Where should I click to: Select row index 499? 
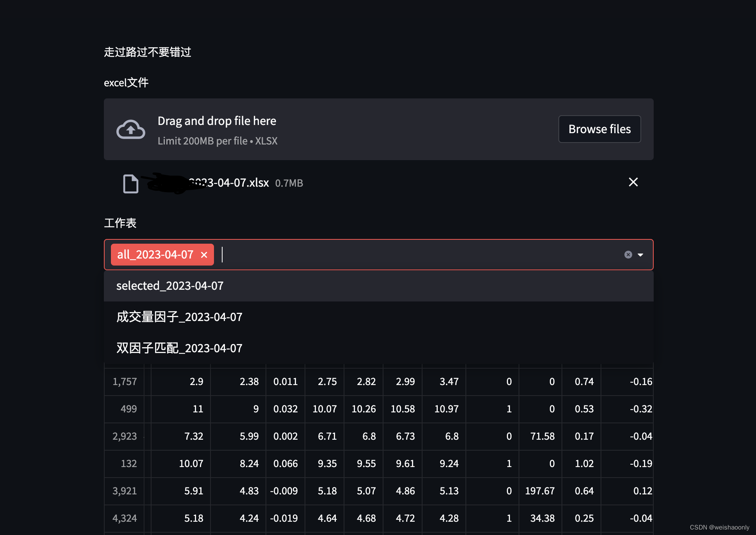tap(125, 409)
